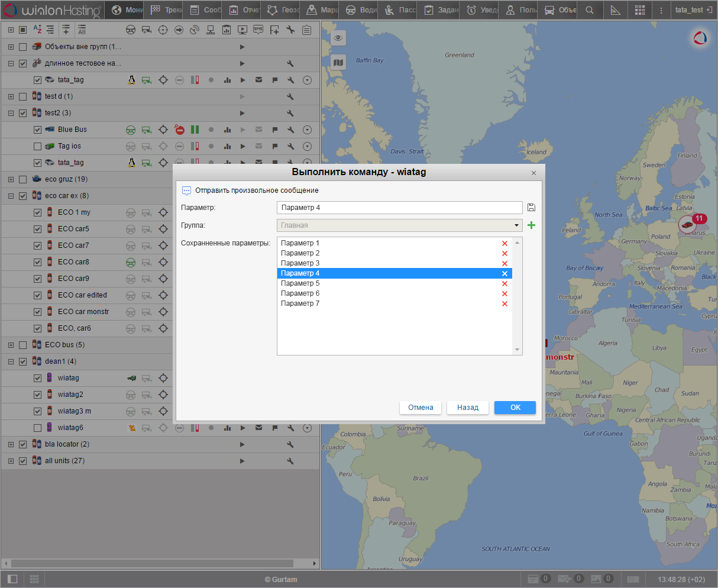Check the Tag ios unit checkbox
Screen dimensions: 718x588
38,146
